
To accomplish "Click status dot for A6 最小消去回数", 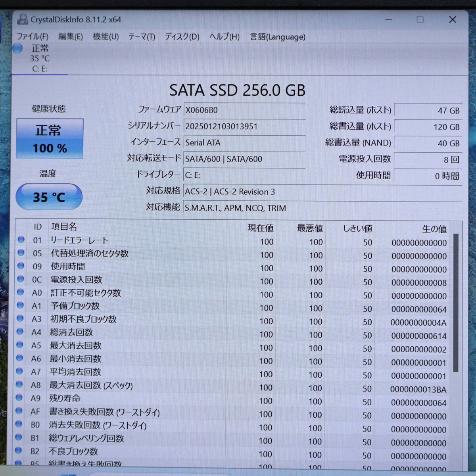I will [x=19, y=358].
